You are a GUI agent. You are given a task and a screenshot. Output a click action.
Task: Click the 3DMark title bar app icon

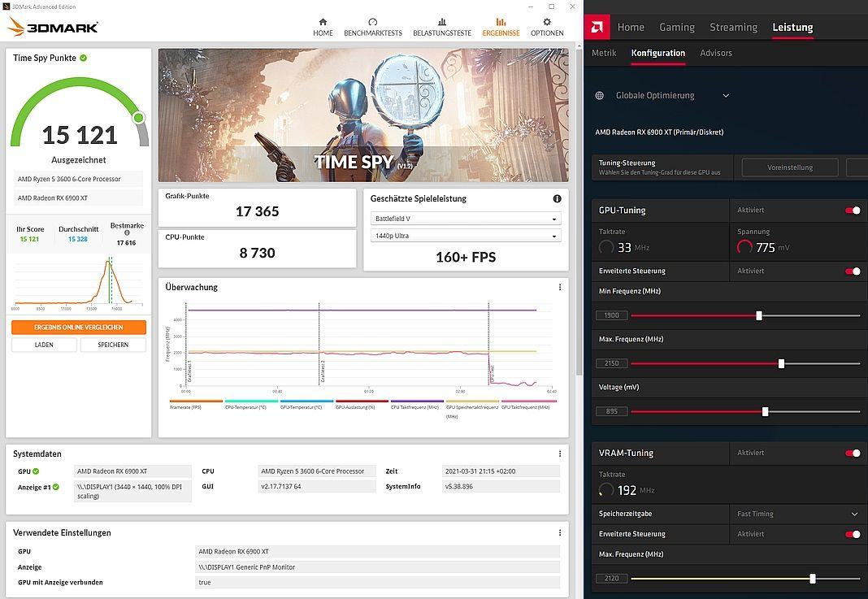pos(6,7)
